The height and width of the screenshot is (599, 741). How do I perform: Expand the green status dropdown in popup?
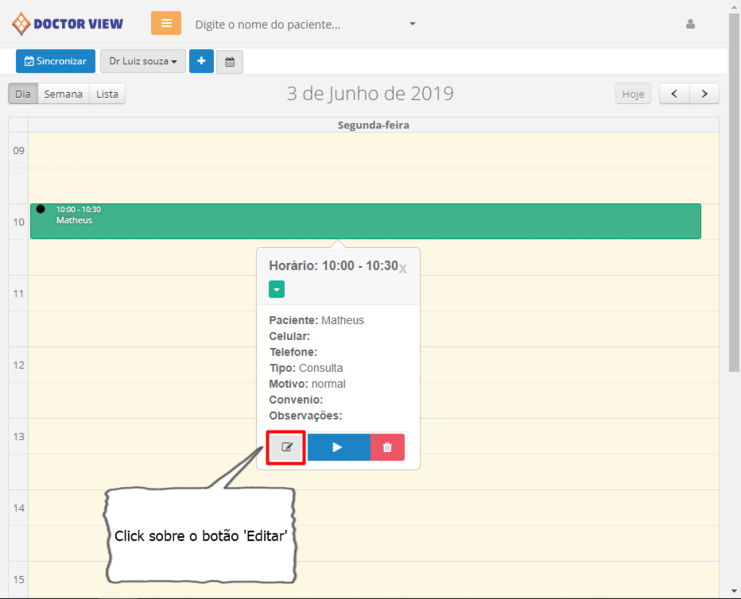point(277,289)
